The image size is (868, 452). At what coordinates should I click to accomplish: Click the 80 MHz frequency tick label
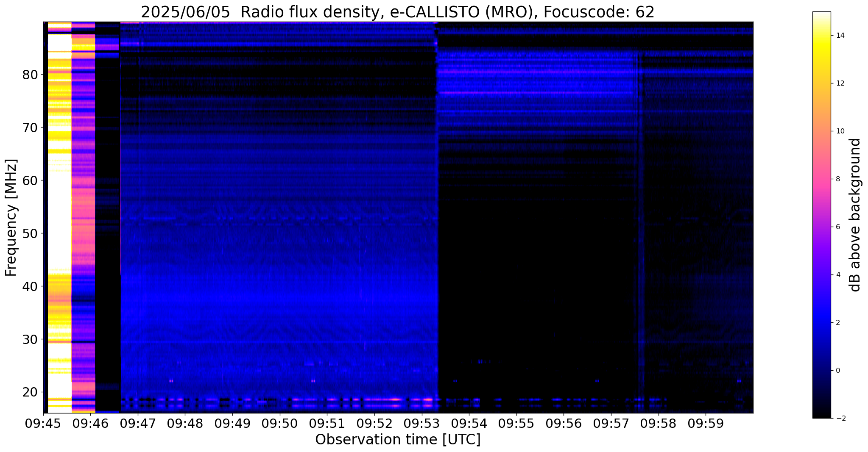click(x=30, y=75)
